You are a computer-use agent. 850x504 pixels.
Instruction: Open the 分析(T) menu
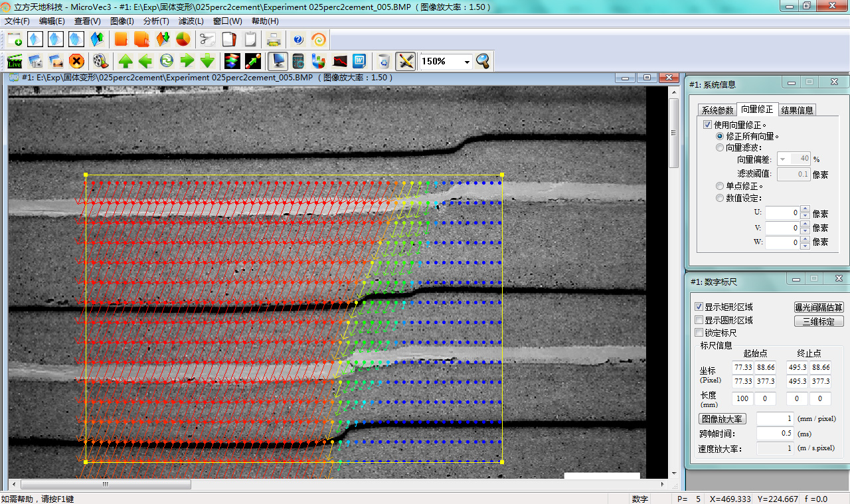tap(156, 21)
